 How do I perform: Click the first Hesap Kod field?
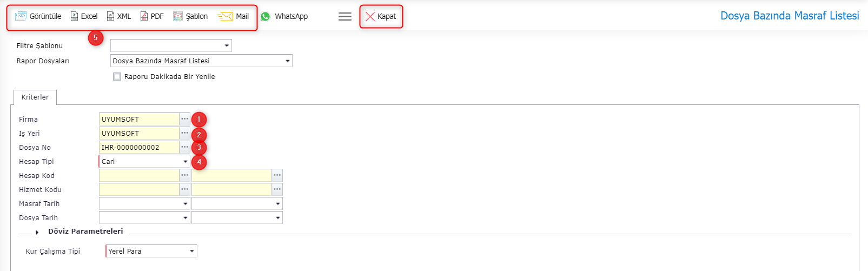(139, 175)
